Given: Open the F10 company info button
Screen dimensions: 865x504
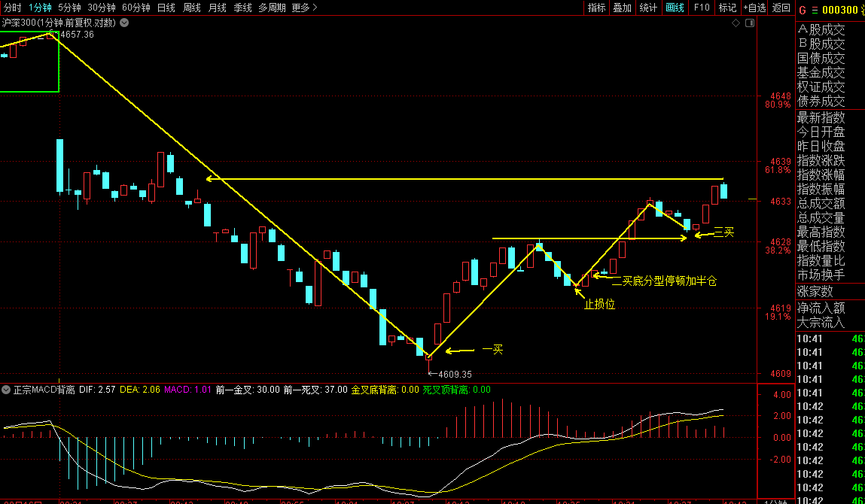Looking at the screenshot, I should click(x=702, y=8).
